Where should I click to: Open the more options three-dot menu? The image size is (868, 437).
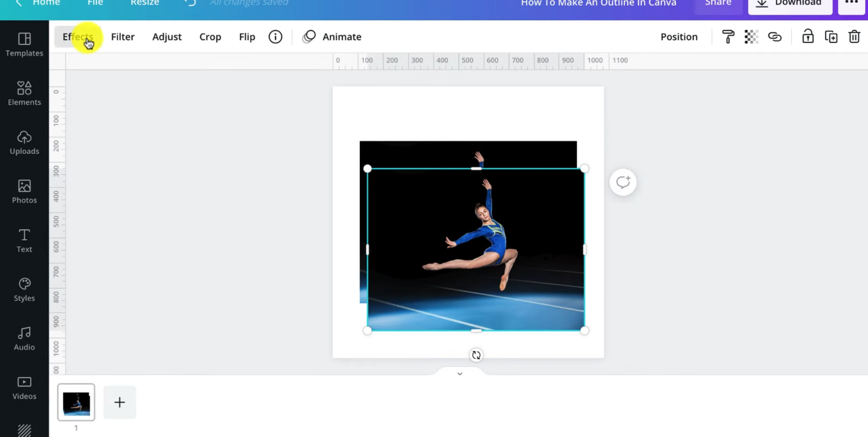click(x=851, y=3)
